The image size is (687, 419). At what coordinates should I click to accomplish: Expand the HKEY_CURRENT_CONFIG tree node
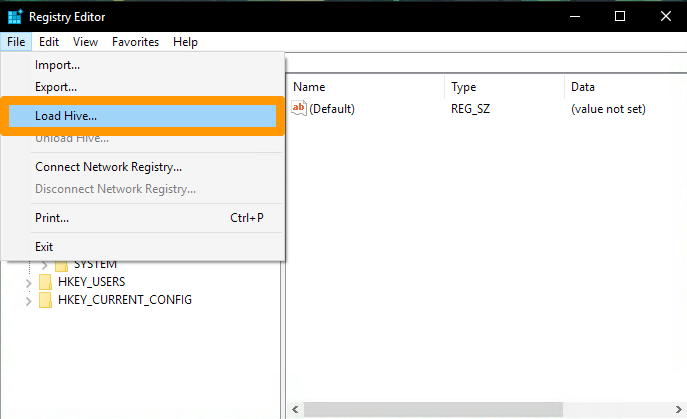tap(28, 300)
